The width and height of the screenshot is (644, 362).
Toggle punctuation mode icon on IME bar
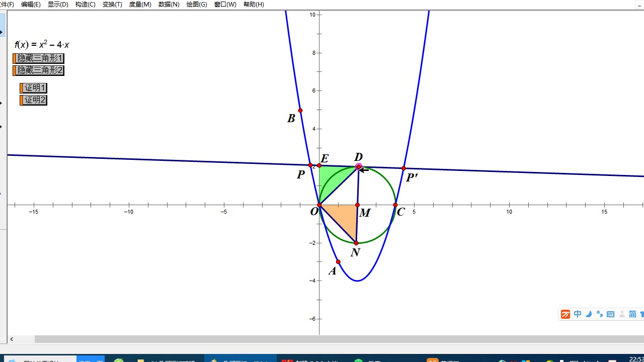(599, 314)
